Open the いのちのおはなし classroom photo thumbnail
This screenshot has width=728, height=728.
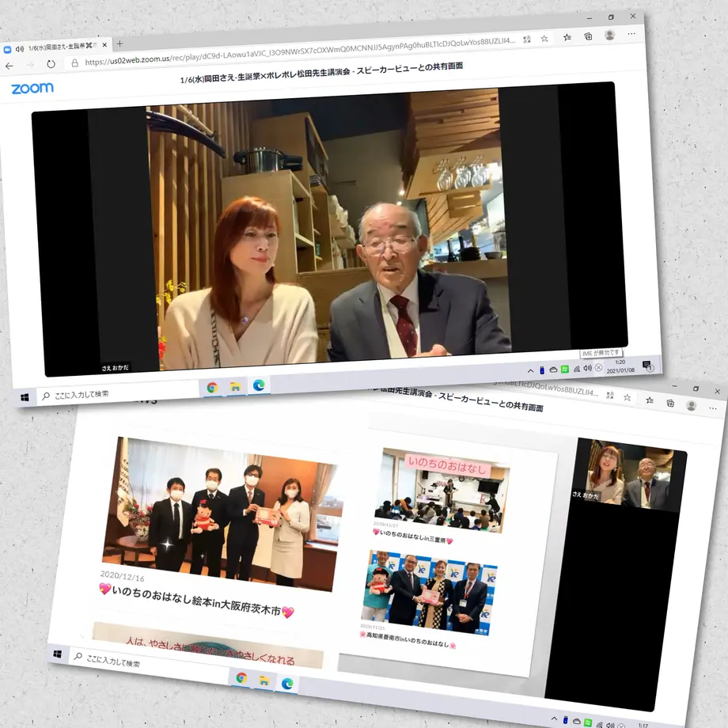pyautogui.click(x=441, y=491)
